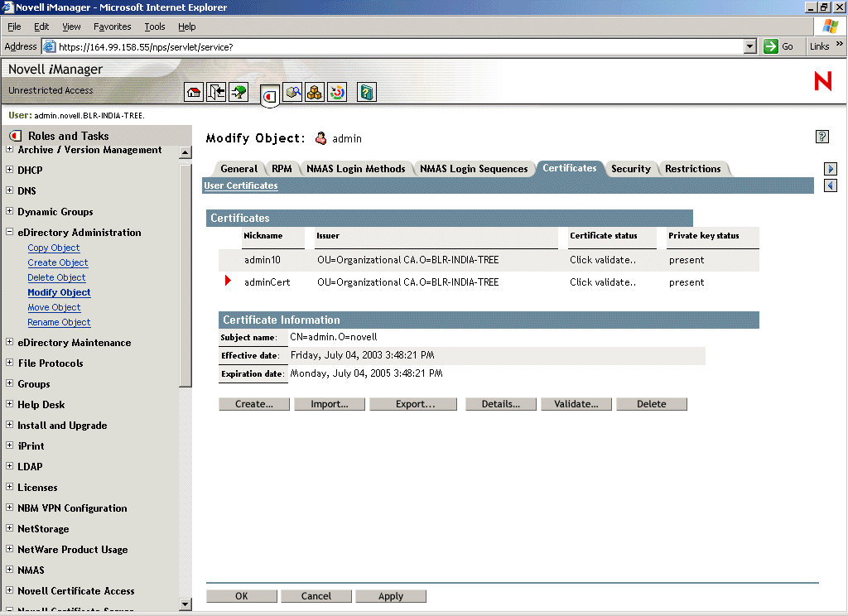Switch to the General tab
Screen dimensions: 848x616
point(239,169)
